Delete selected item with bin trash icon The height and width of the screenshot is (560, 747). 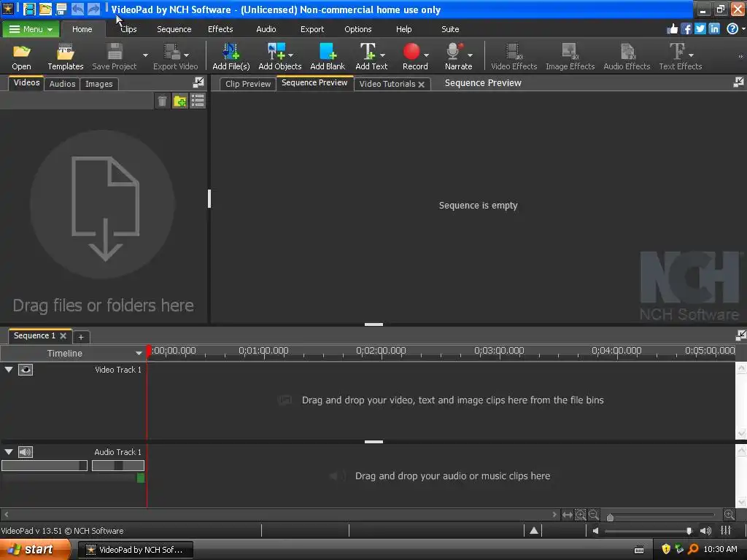coord(162,101)
